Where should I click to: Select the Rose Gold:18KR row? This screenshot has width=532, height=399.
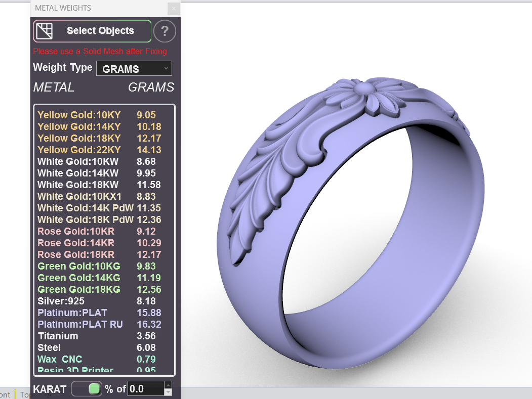104,254
